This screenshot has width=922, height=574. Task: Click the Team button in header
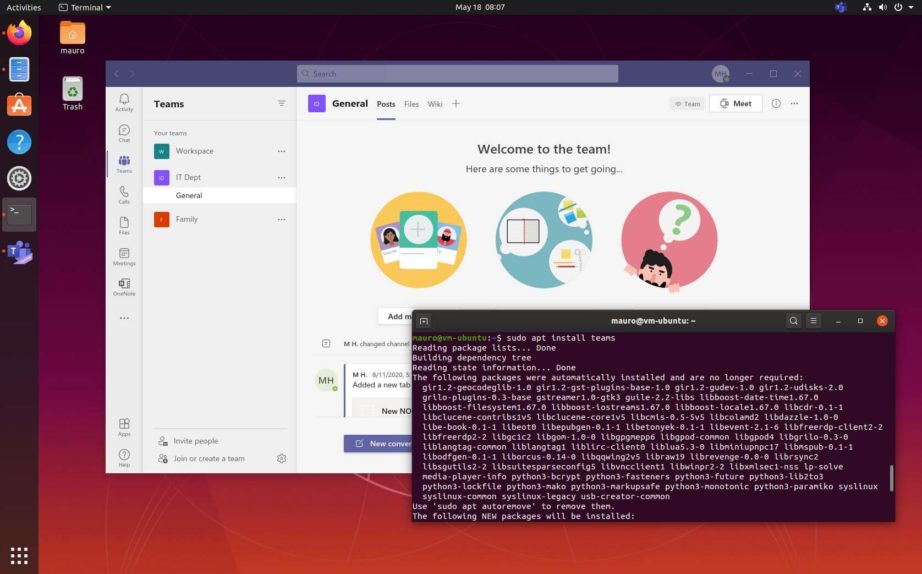pyautogui.click(x=687, y=104)
